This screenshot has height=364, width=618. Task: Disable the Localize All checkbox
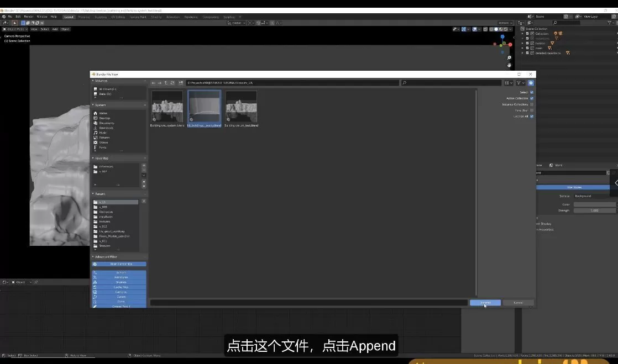[x=531, y=117]
